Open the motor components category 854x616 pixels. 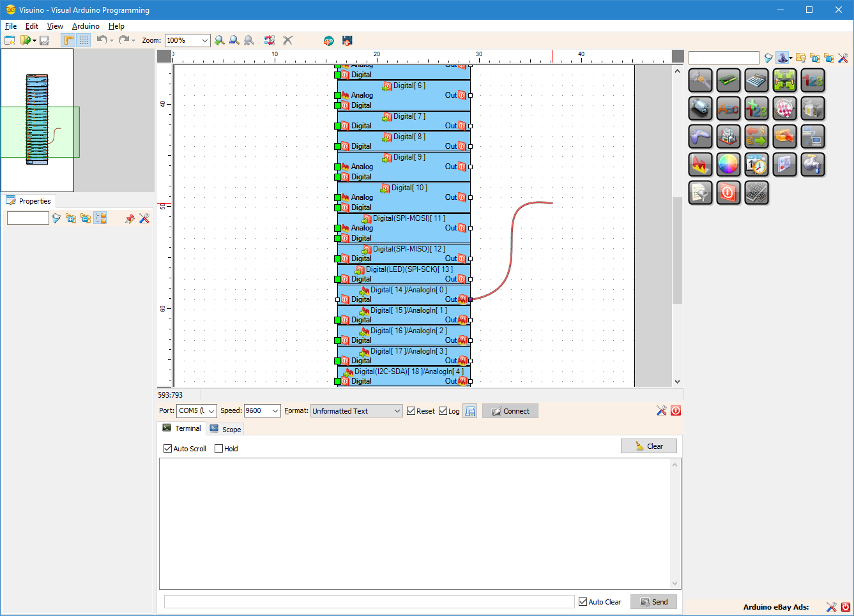click(700, 109)
